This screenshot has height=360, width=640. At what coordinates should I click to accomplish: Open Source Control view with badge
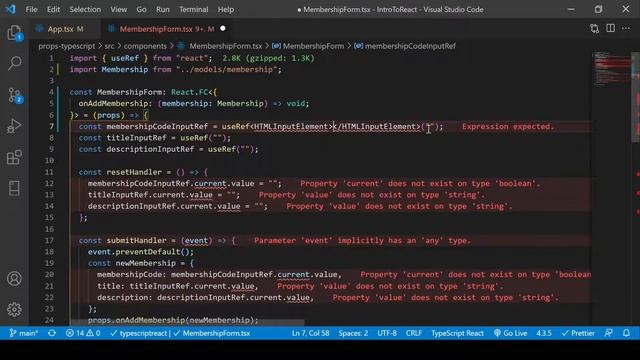click(15, 95)
